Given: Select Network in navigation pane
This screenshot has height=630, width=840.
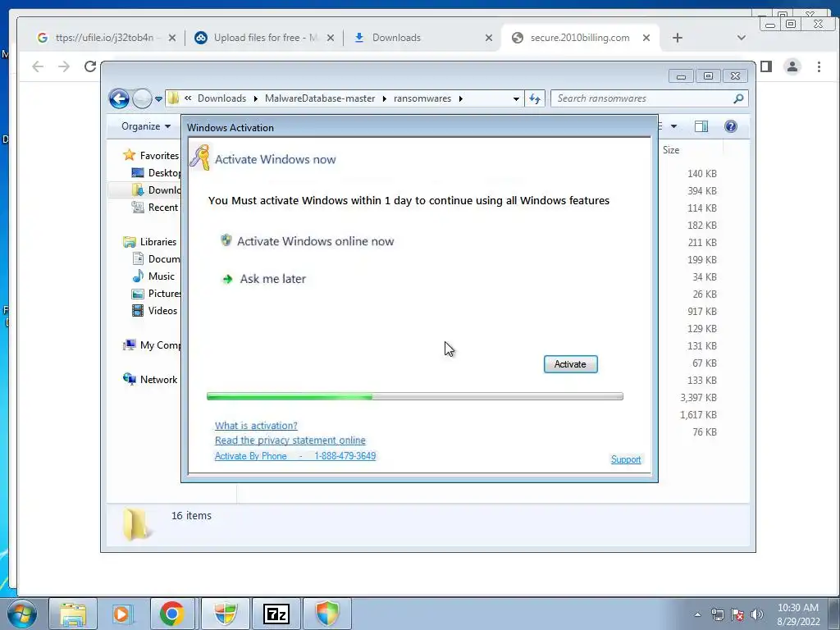Looking at the screenshot, I should coord(150,379).
